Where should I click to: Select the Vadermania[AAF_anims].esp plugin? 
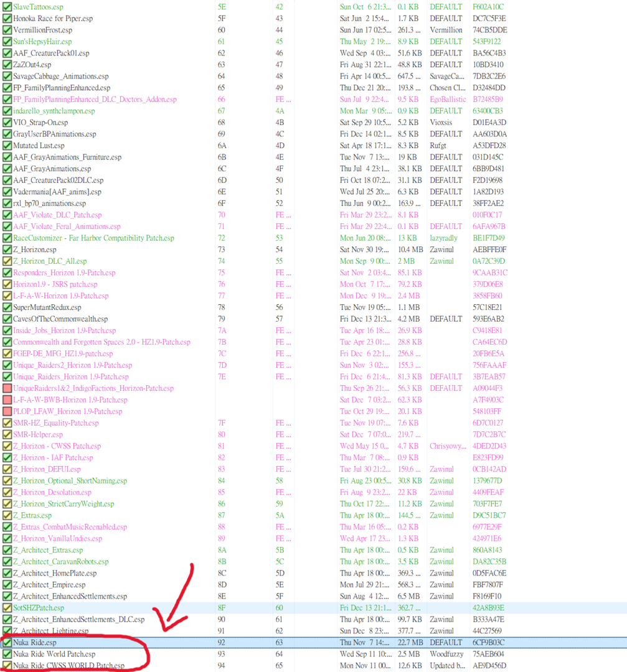coord(57,192)
